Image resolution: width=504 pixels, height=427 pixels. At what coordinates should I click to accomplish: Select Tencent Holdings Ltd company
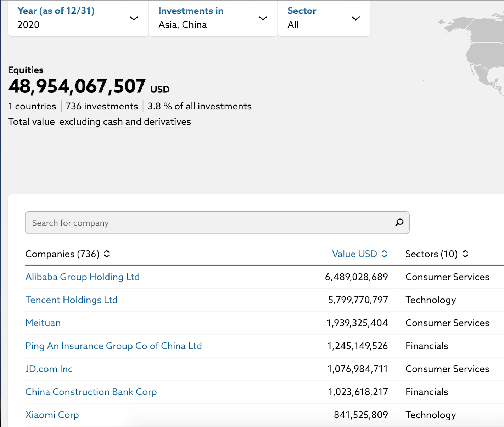click(71, 300)
